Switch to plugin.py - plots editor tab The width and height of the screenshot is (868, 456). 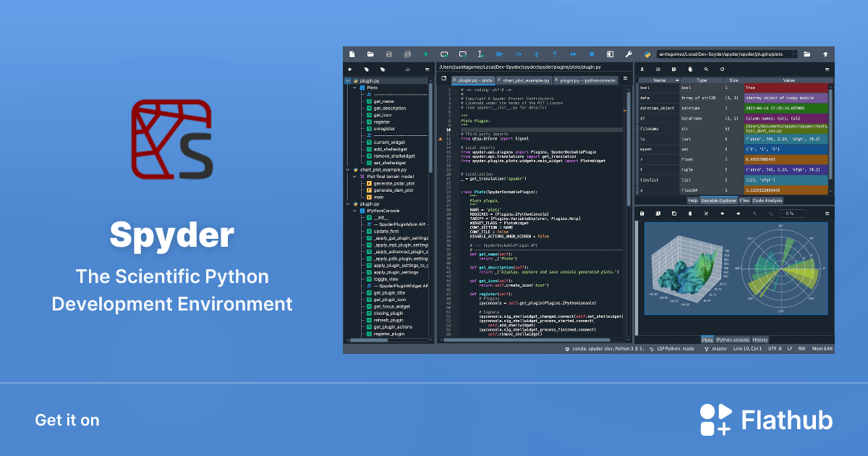(472, 80)
